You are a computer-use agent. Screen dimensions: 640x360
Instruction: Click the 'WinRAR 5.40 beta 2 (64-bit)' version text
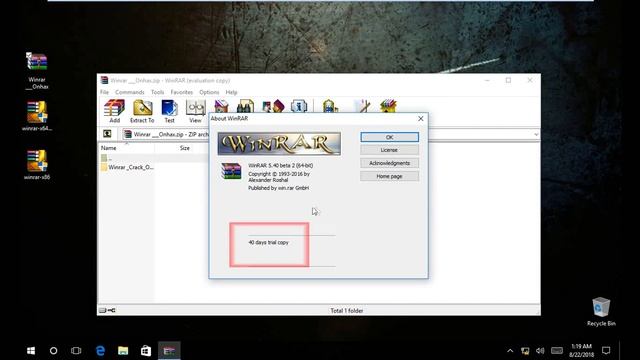click(x=281, y=165)
